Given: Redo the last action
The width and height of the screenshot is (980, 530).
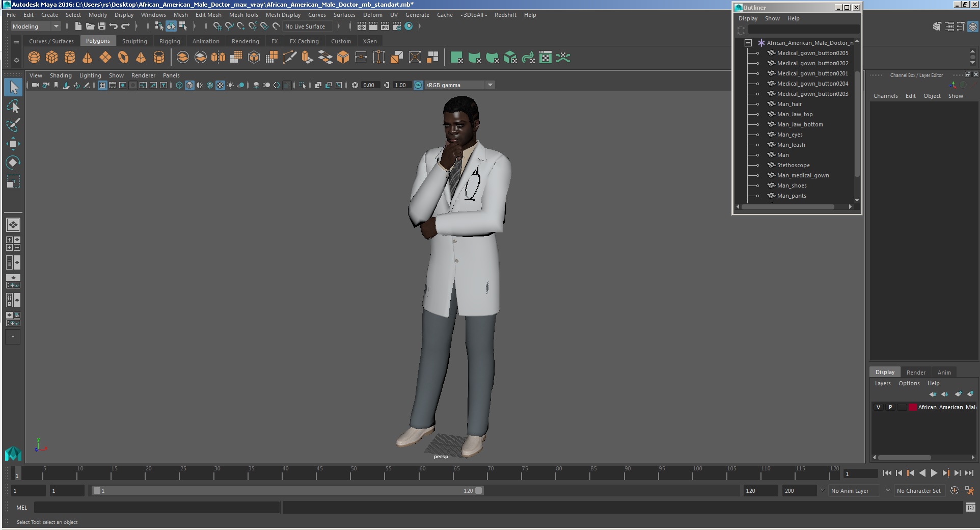Looking at the screenshot, I should (x=125, y=26).
